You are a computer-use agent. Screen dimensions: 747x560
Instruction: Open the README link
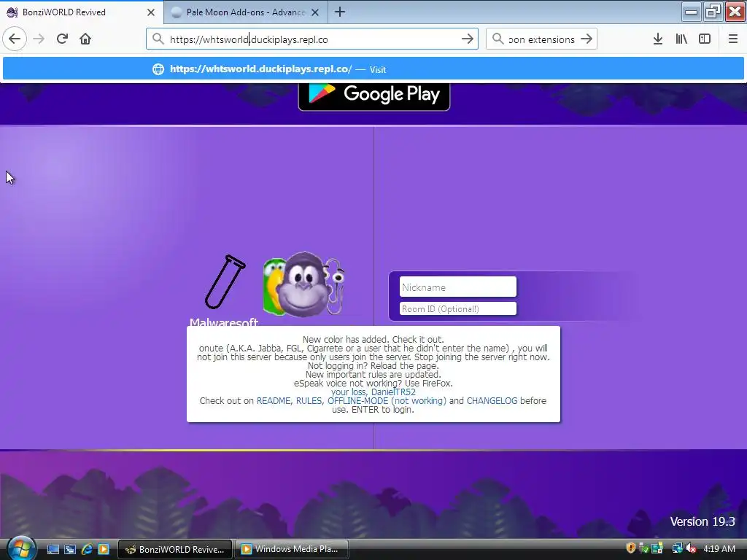point(274,401)
